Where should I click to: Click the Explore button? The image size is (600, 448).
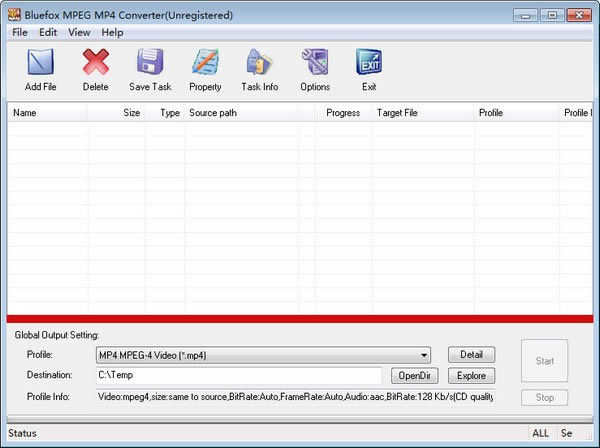pos(471,376)
